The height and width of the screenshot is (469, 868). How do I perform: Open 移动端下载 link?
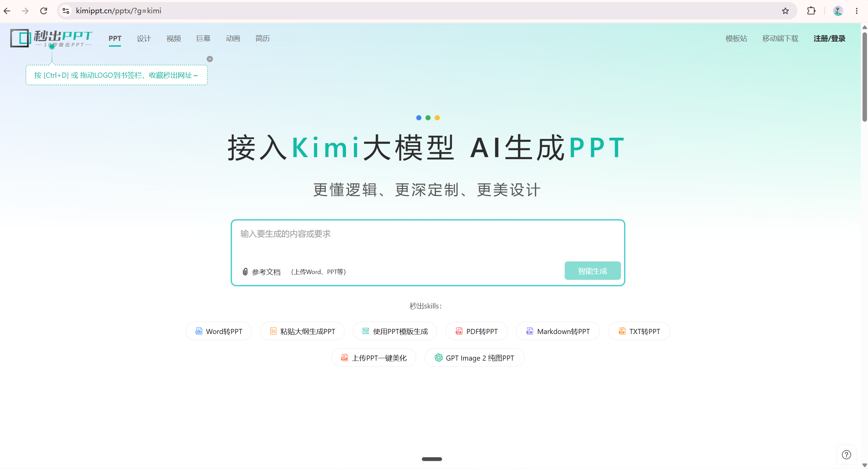(x=780, y=39)
